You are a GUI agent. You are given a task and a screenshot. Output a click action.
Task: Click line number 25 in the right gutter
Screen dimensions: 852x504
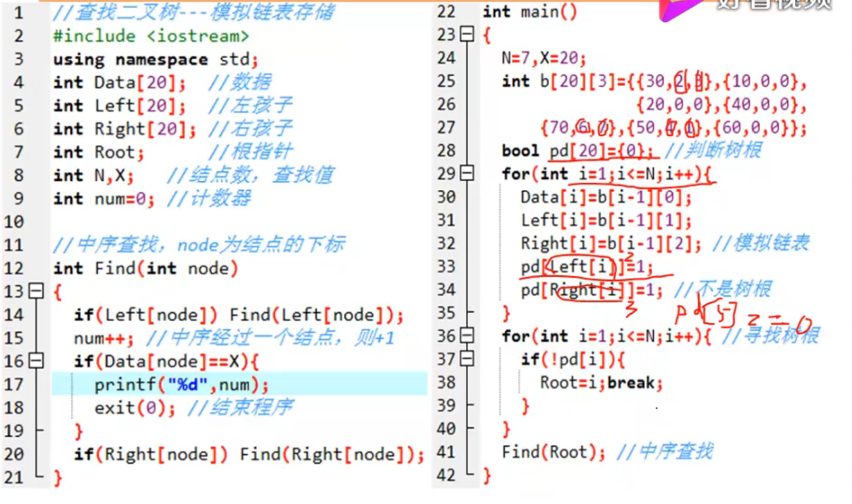pyautogui.click(x=446, y=82)
